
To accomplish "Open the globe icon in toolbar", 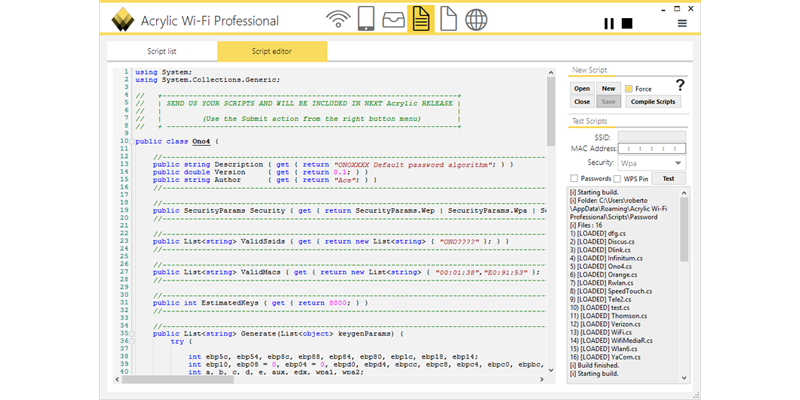I will point(476,19).
